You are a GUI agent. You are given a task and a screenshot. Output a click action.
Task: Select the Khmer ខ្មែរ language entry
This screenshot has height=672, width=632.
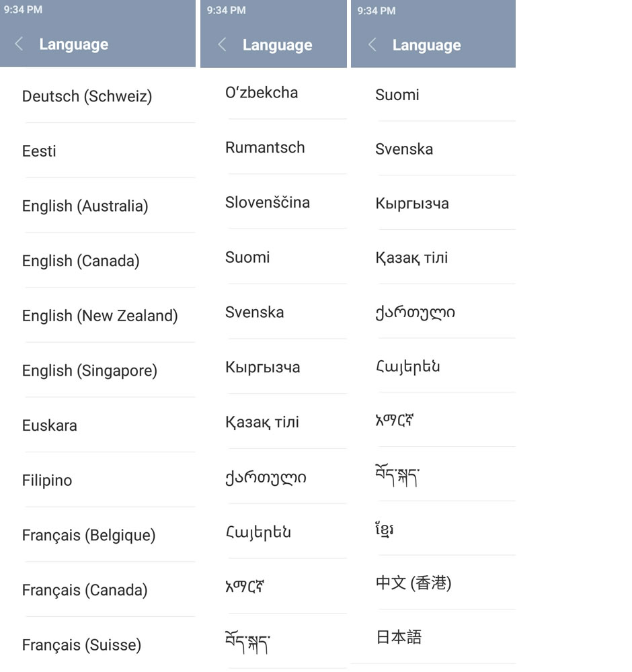[x=385, y=529]
